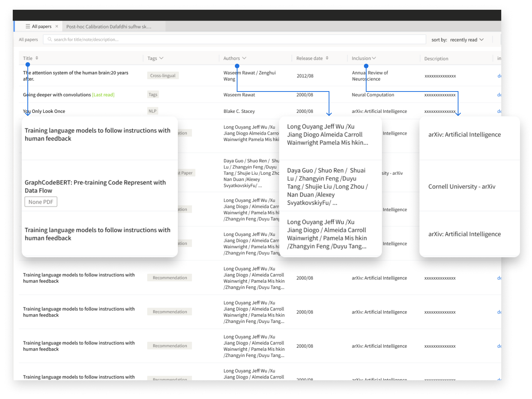532x399 pixels.
Task: Click the hamburger list icon on All papers tab
Action: 28,27
